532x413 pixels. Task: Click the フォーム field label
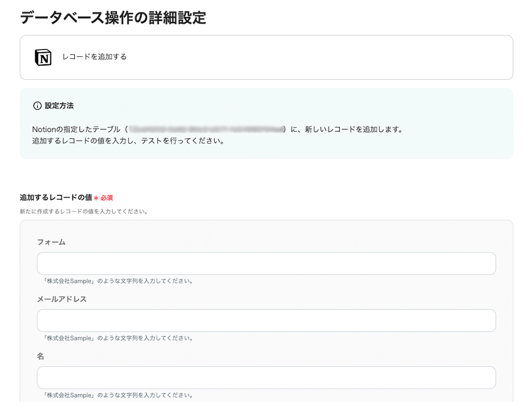pos(51,242)
